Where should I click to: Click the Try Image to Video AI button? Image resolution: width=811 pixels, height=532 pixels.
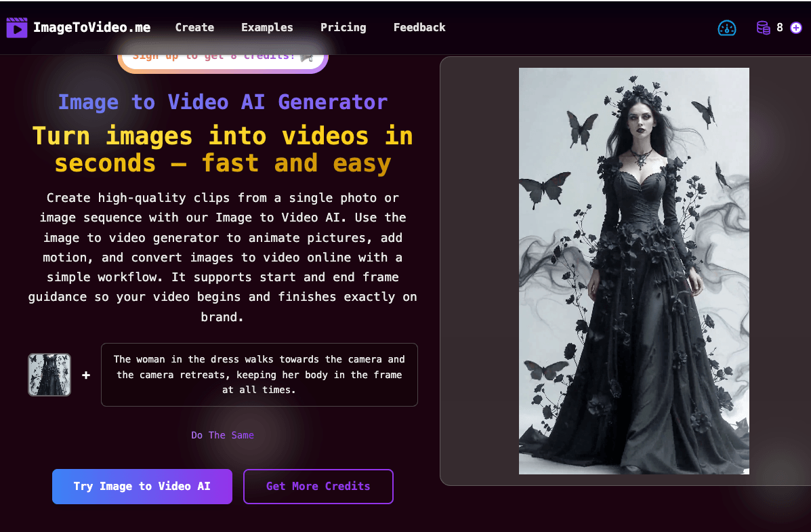(142, 486)
